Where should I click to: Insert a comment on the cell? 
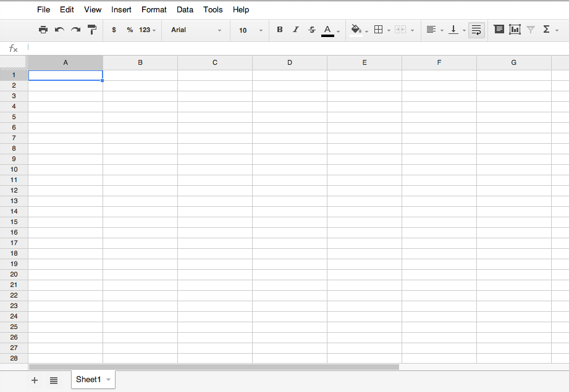pyautogui.click(x=499, y=29)
